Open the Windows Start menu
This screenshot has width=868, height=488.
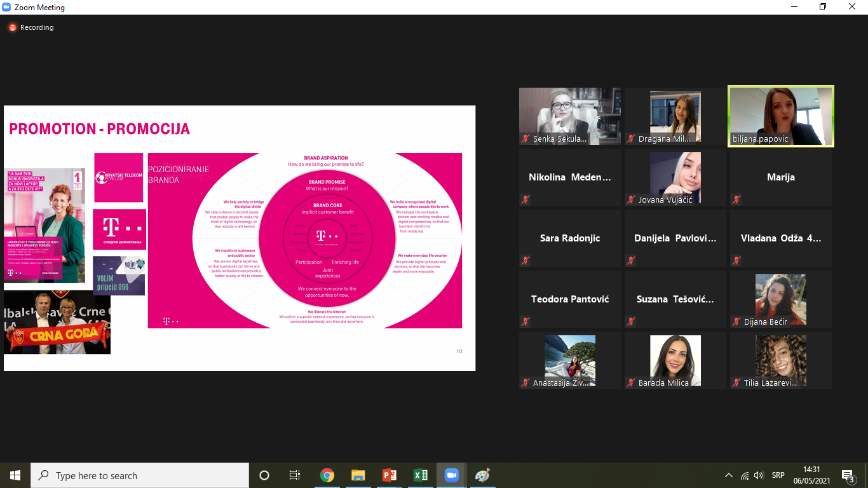pyautogui.click(x=15, y=475)
